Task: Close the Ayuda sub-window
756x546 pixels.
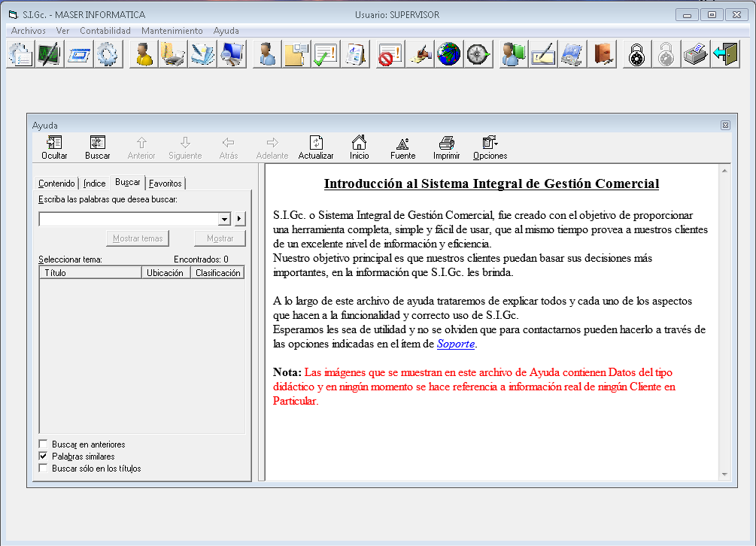Action: [x=725, y=126]
